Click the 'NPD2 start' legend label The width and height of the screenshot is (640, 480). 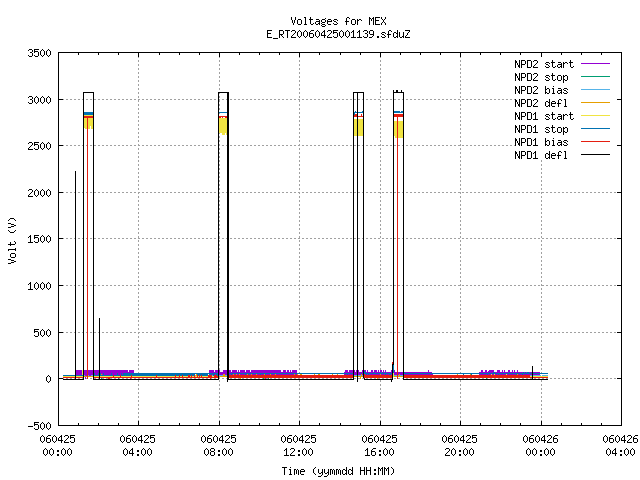pyautogui.click(x=544, y=64)
